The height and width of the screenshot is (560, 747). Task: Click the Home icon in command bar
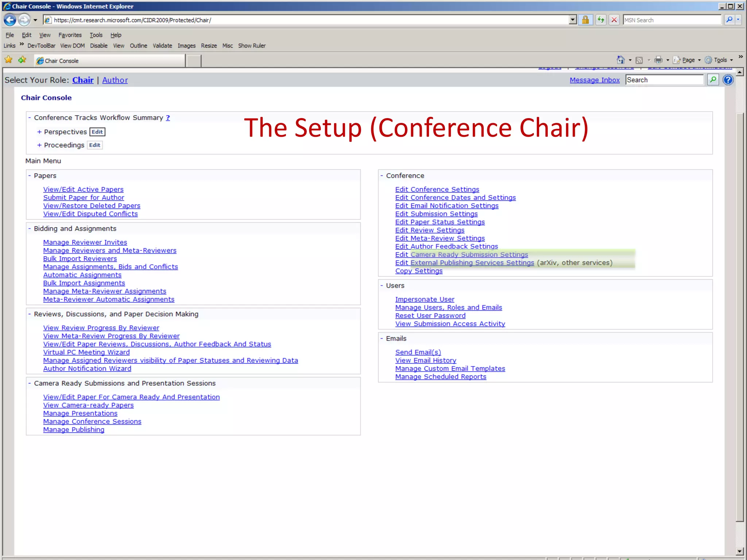tap(621, 60)
